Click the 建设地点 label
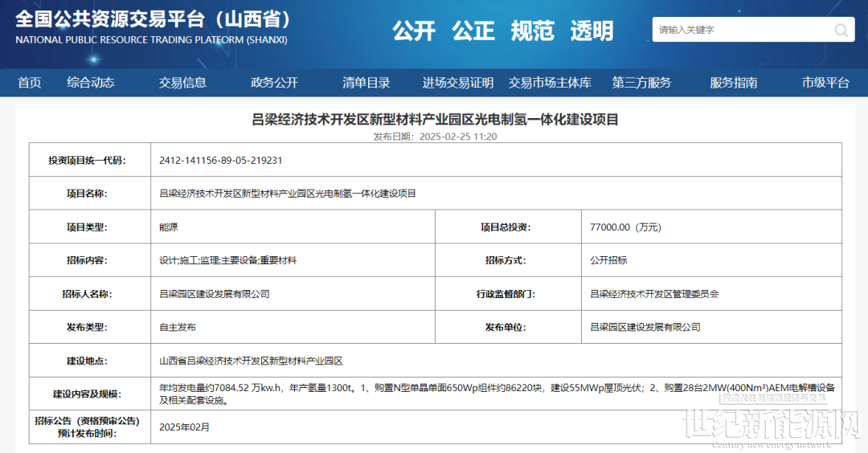This screenshot has height=453, width=868. [87, 361]
